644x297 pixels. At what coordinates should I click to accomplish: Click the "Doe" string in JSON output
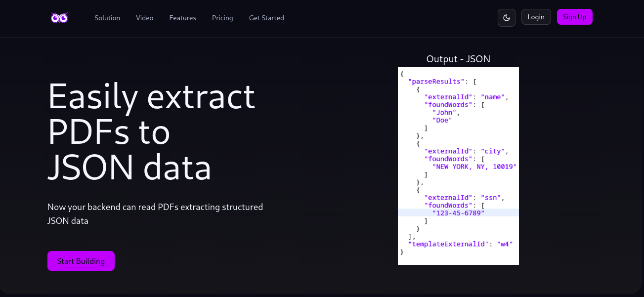click(x=441, y=120)
